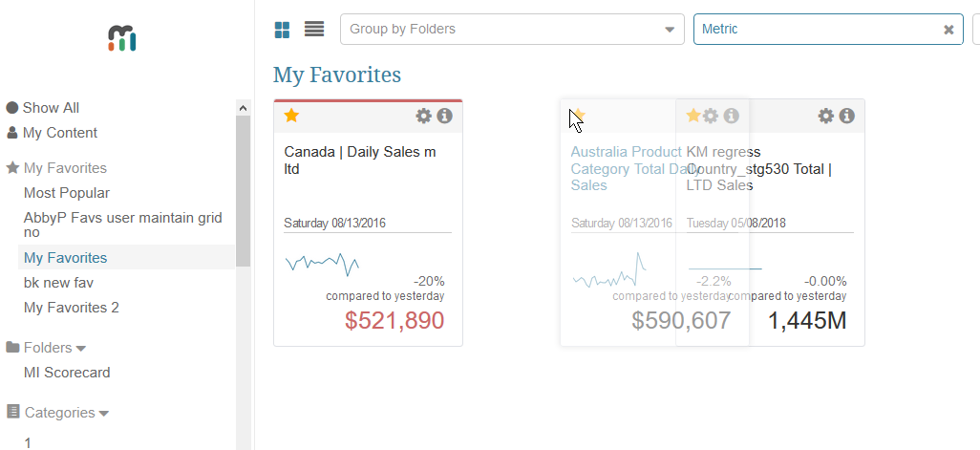This screenshot has height=450, width=980.
Task: Open bk new fav list
Action: pyautogui.click(x=58, y=283)
